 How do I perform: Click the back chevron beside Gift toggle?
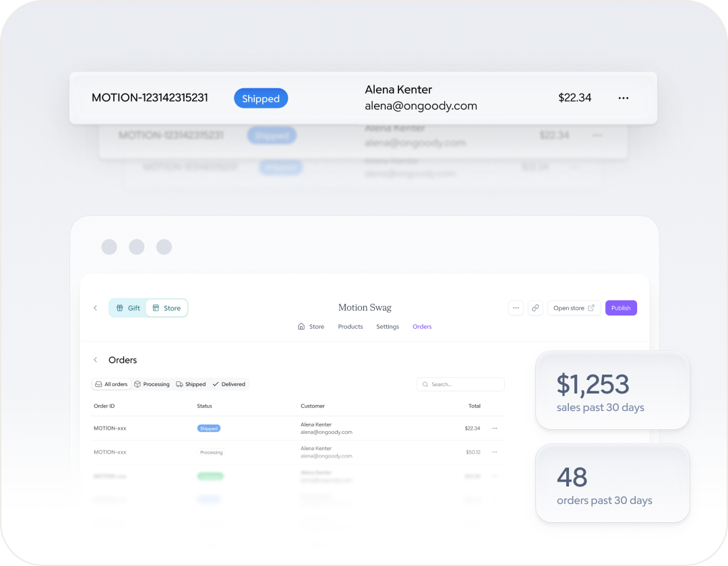coord(95,308)
